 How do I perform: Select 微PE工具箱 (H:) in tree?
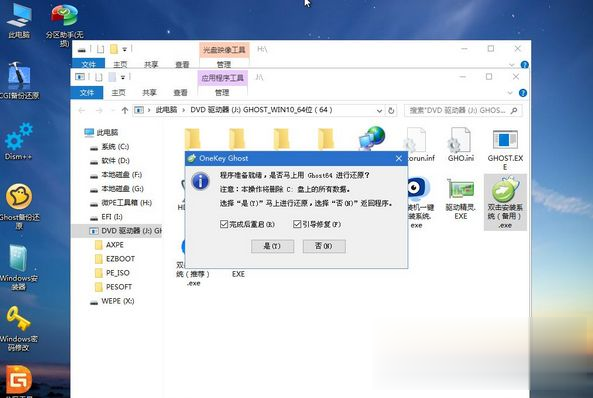126,203
